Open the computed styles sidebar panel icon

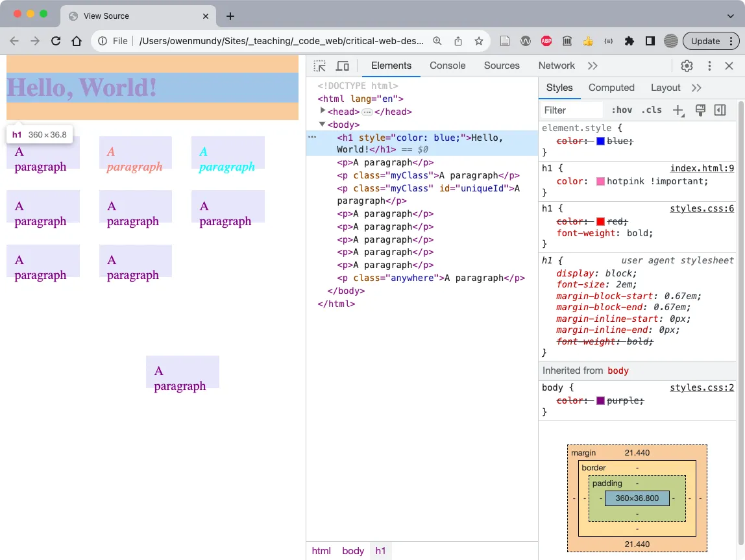(720, 110)
